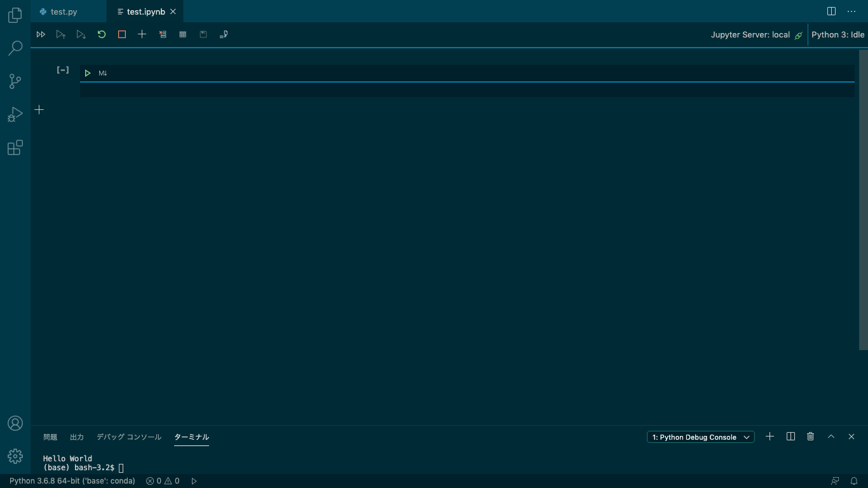Open Source Control panel
Viewport: 868px width, 488px height.
pos(15,81)
